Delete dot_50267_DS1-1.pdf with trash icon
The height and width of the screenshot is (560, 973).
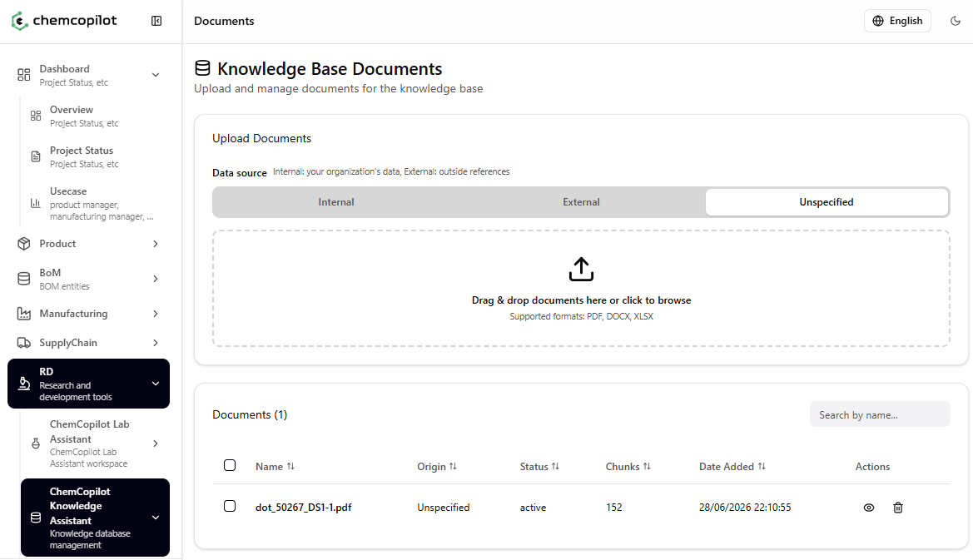(898, 508)
